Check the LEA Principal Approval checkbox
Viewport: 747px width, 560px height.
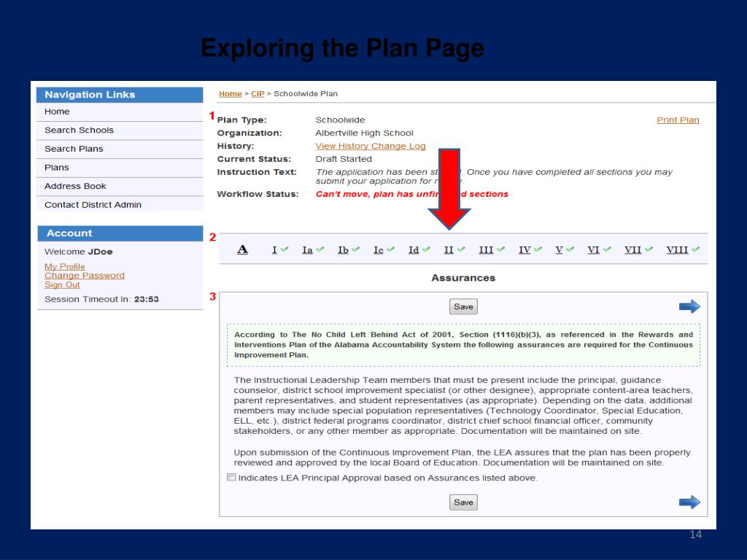pyautogui.click(x=231, y=477)
